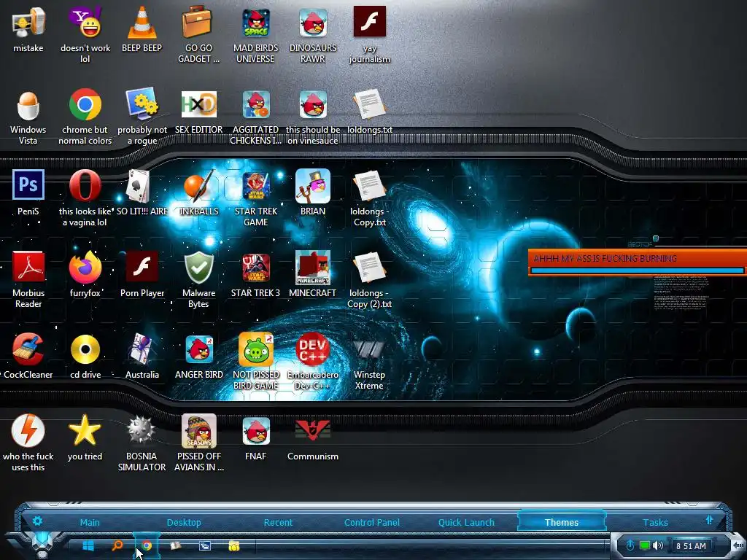Click the robot start button orb
The width and height of the screenshot is (747, 560).
pyautogui.click(x=42, y=544)
